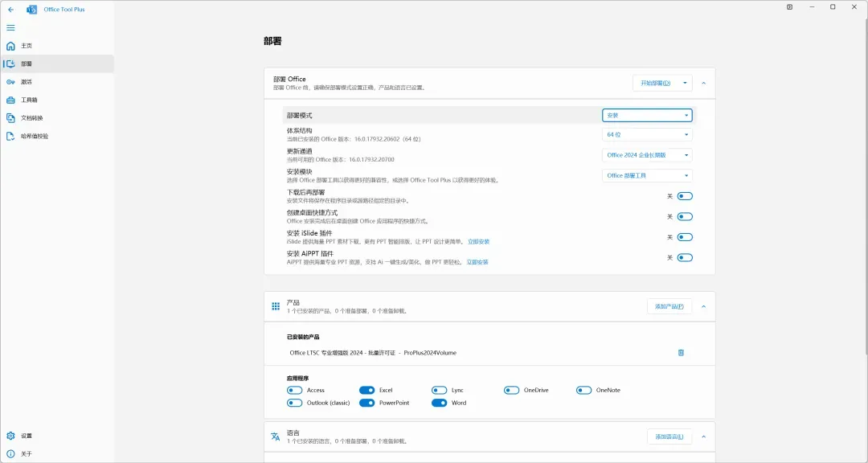Select 部署 in the sidebar
Viewport: 868px width, 463px height.
click(57, 64)
